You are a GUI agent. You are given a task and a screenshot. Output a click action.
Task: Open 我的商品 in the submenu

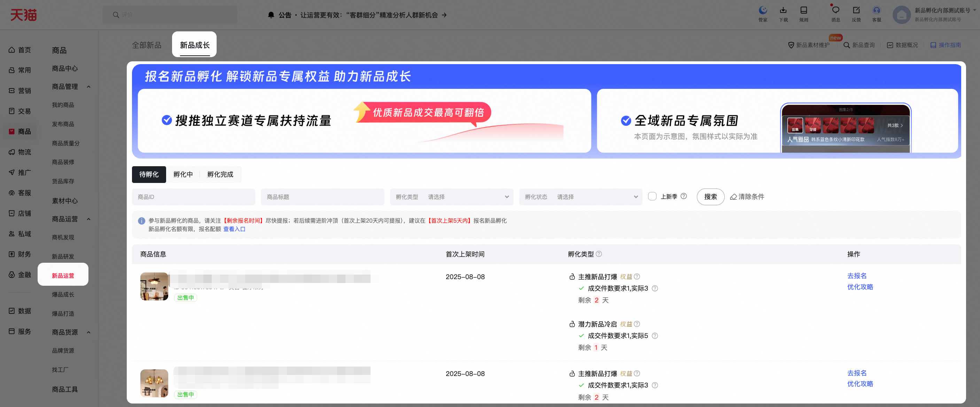63,105
